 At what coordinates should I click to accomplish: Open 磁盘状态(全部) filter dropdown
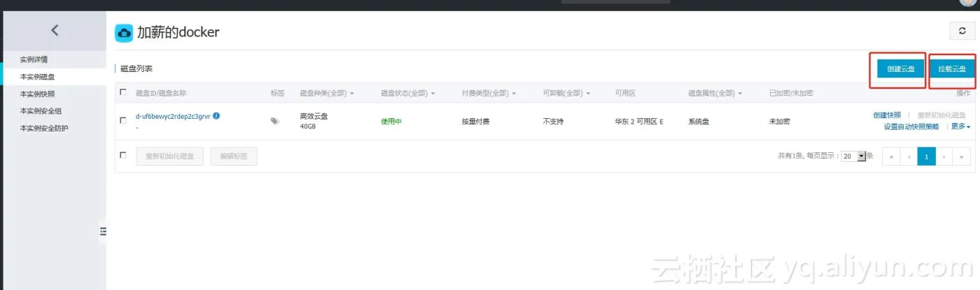408,93
